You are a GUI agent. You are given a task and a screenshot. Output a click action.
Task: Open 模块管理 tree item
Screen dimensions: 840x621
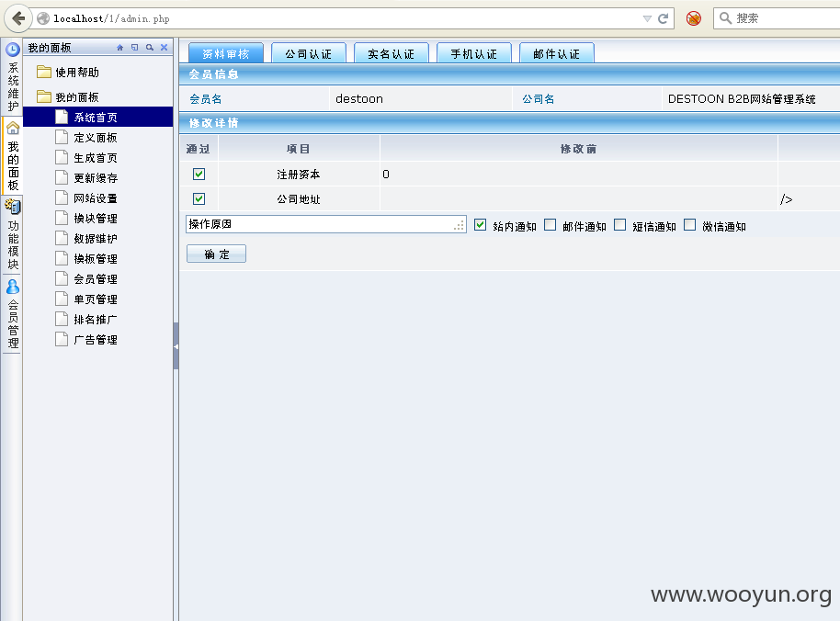pos(96,219)
